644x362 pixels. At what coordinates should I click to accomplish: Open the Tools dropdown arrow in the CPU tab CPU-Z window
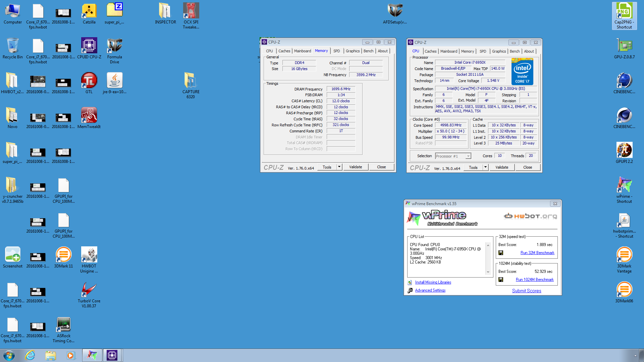click(x=485, y=167)
